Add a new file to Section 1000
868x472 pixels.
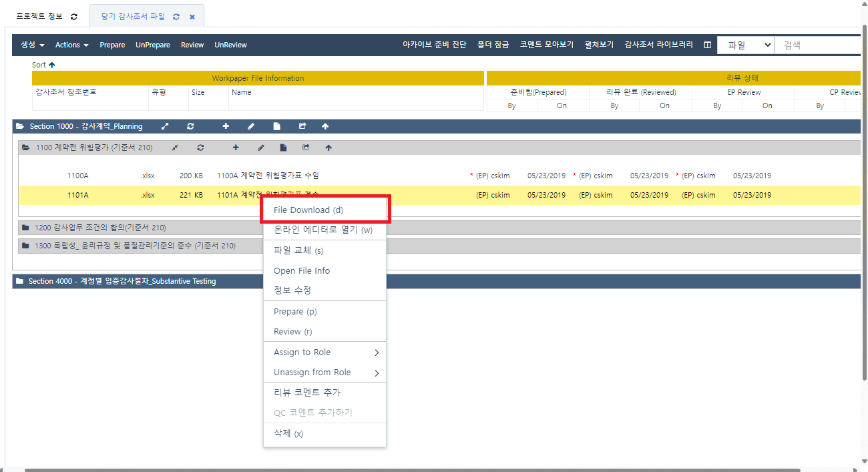click(225, 126)
